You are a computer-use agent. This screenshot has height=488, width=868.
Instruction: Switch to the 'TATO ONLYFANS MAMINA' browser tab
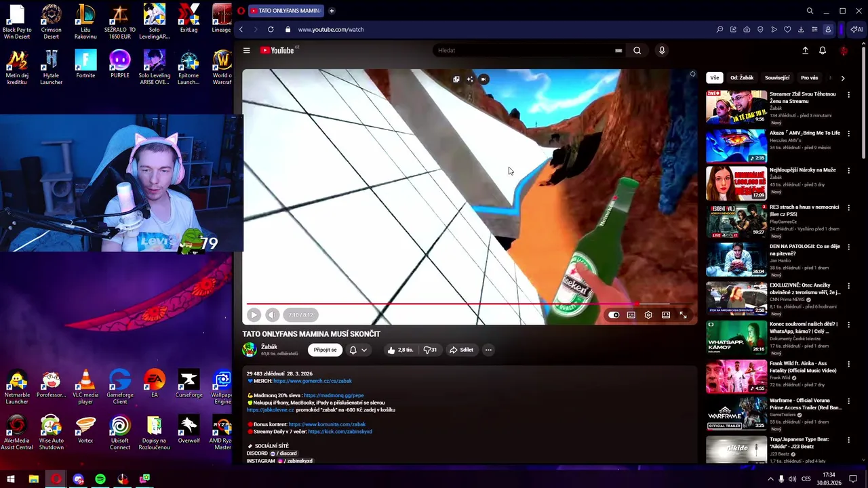[285, 11]
